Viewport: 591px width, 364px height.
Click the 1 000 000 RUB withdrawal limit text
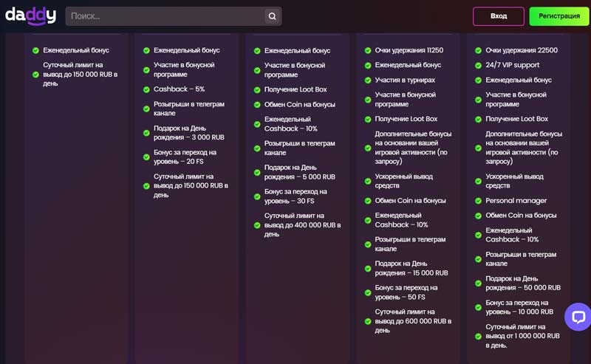click(522, 336)
